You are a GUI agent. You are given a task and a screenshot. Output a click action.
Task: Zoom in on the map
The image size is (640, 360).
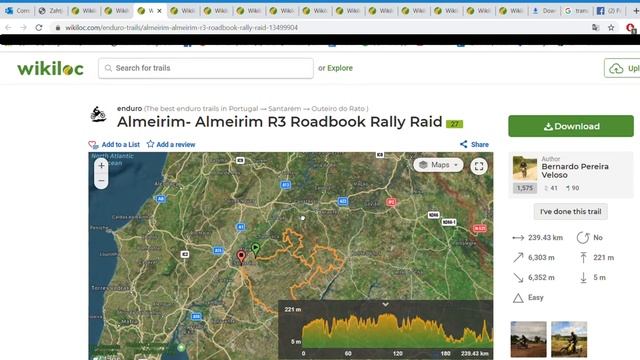[101, 166]
